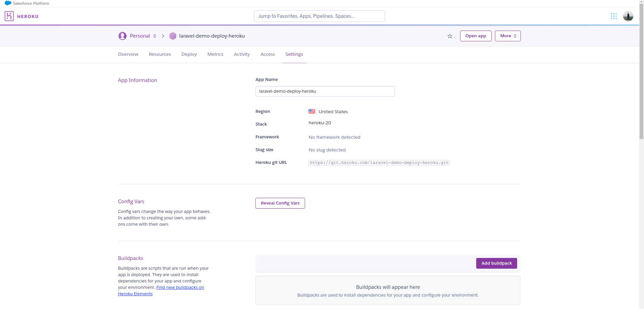Select the App Name input field
The width and height of the screenshot is (644, 309).
[x=325, y=91]
